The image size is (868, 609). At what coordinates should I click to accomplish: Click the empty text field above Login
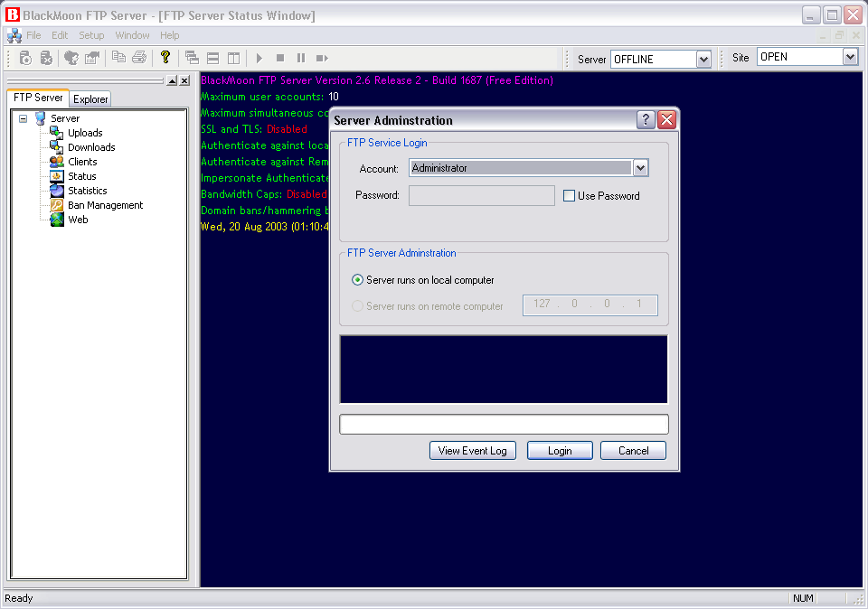pos(504,425)
